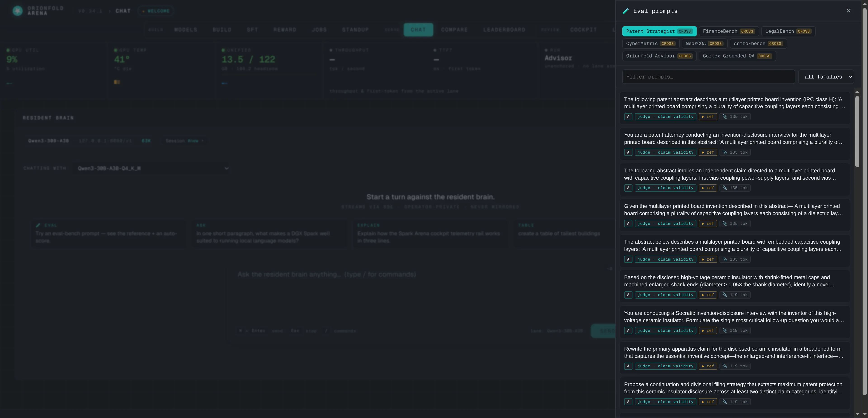Choose the 'Socratic invention-disclosure interview' prompt
The width and height of the screenshot is (868, 418).
(735, 322)
